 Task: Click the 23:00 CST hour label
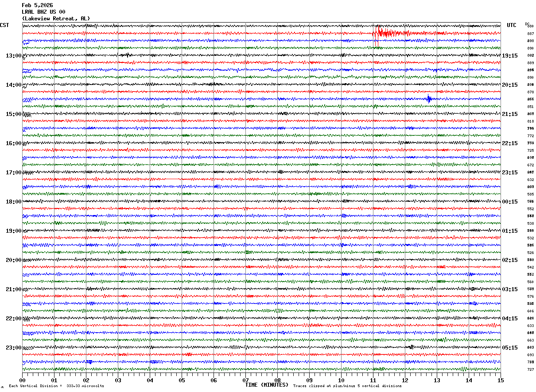pyautogui.click(x=14, y=348)
